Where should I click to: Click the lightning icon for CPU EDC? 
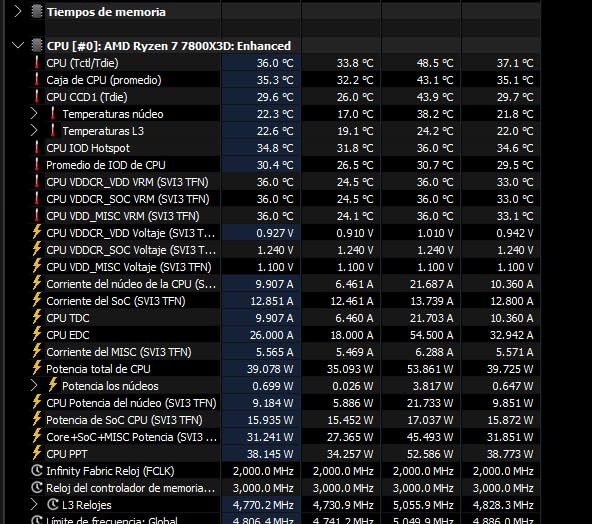(37, 334)
